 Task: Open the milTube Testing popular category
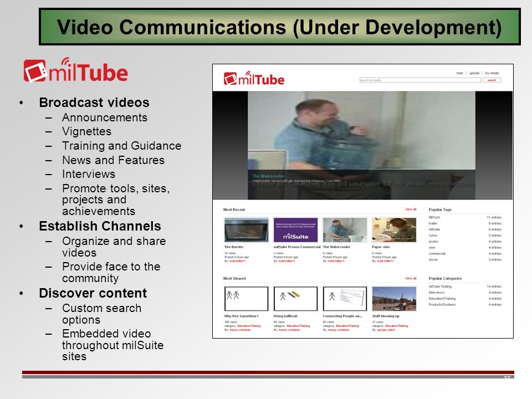pos(440,287)
